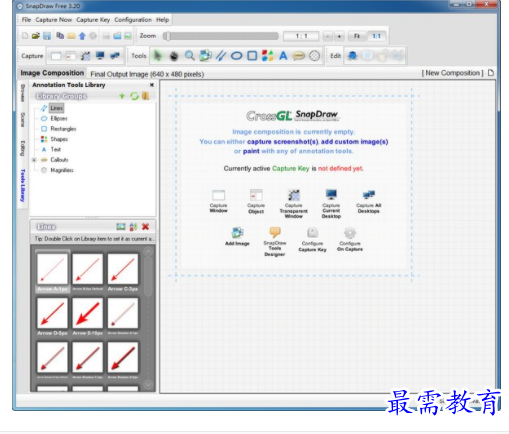The width and height of the screenshot is (509, 434).
Task: Open the File menu
Action: [x=26, y=20]
